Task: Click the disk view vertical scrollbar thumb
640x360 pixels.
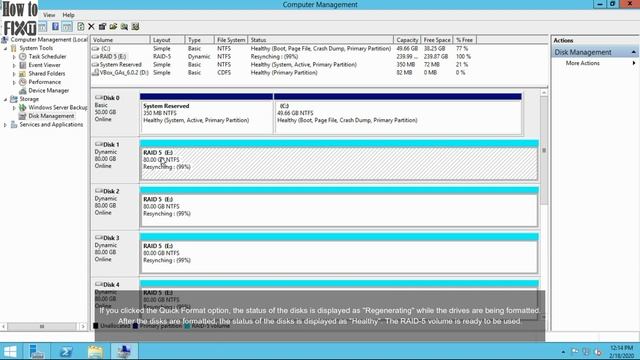Action: (x=544, y=150)
